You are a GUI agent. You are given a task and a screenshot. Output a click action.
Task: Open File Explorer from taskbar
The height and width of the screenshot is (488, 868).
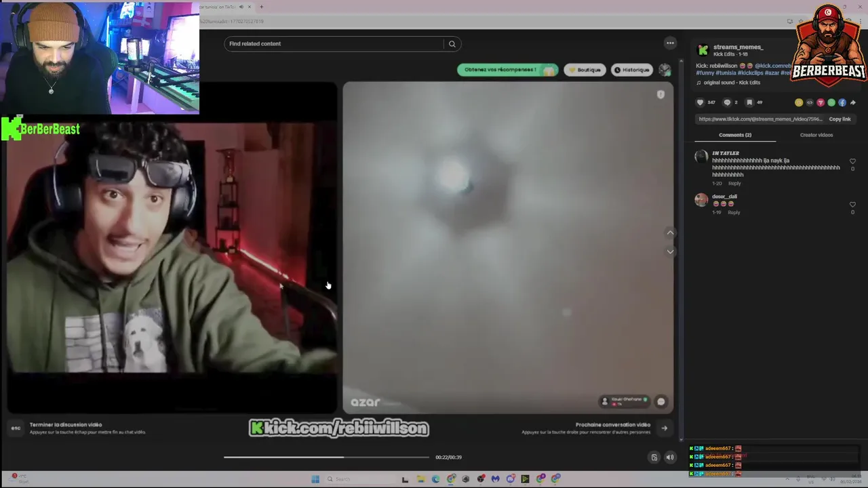tap(420, 479)
